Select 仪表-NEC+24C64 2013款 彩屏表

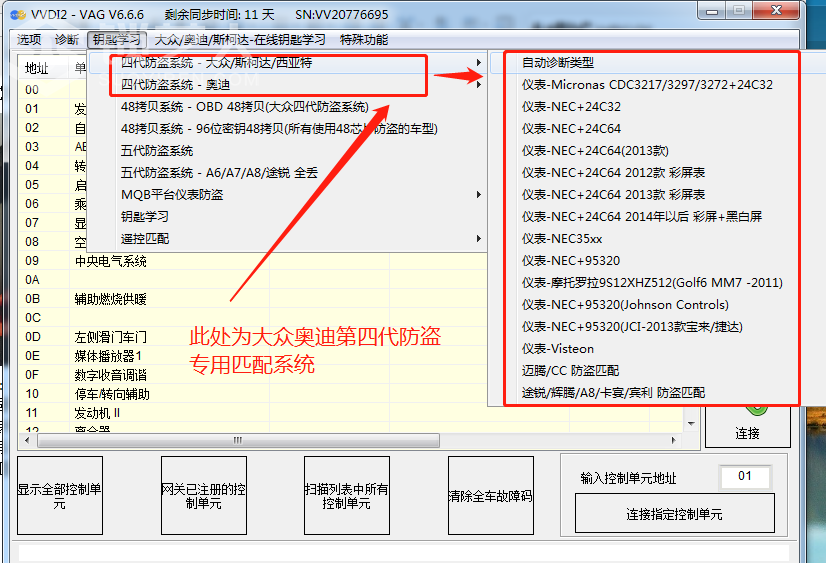click(x=613, y=195)
